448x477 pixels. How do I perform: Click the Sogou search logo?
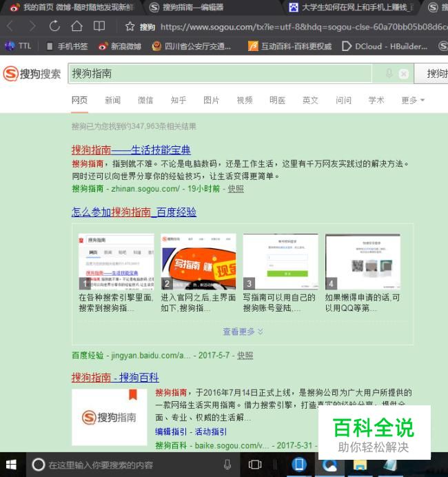tap(32, 74)
